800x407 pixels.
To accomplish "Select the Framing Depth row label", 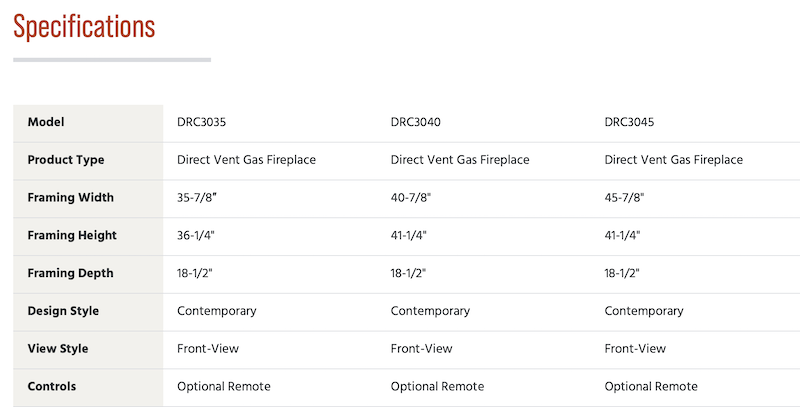I will tap(71, 273).
